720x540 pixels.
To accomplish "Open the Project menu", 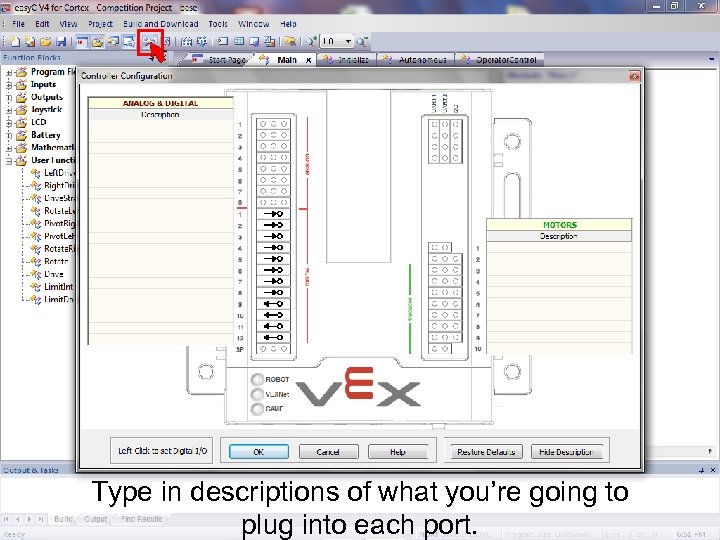I will [x=100, y=24].
